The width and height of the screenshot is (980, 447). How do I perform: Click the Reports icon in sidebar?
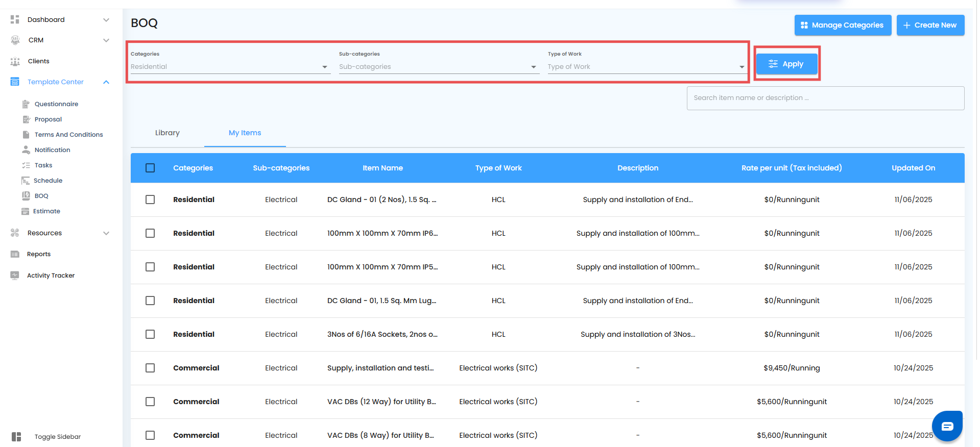pos(15,254)
